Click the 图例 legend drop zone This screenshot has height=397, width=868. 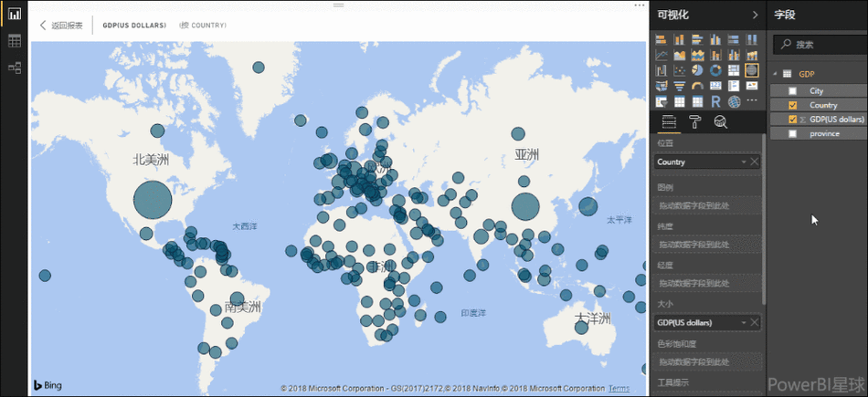pyautogui.click(x=707, y=205)
